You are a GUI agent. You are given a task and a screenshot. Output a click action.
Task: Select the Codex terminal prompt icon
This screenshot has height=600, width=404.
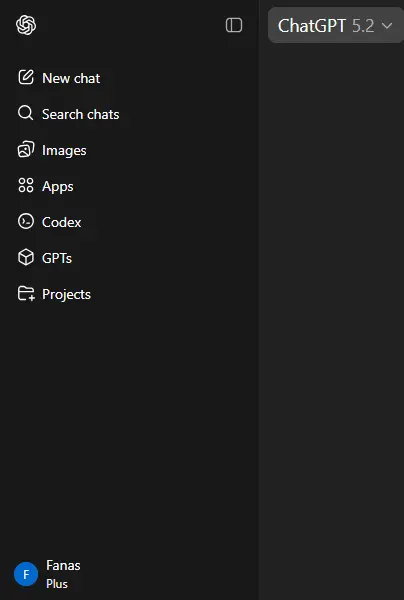click(x=26, y=222)
